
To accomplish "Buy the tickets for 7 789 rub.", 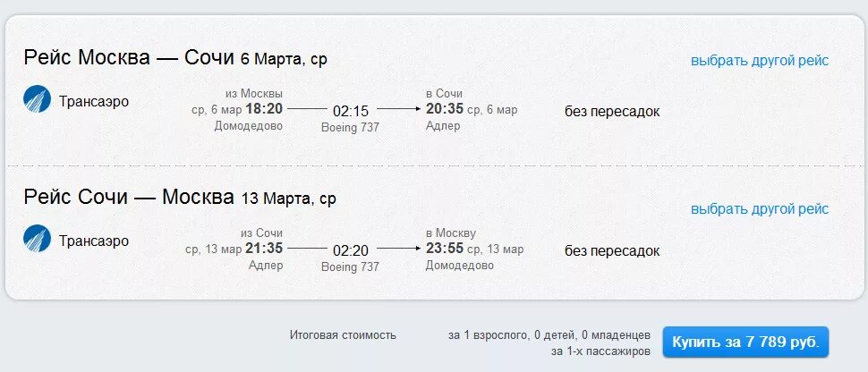I will point(745,342).
